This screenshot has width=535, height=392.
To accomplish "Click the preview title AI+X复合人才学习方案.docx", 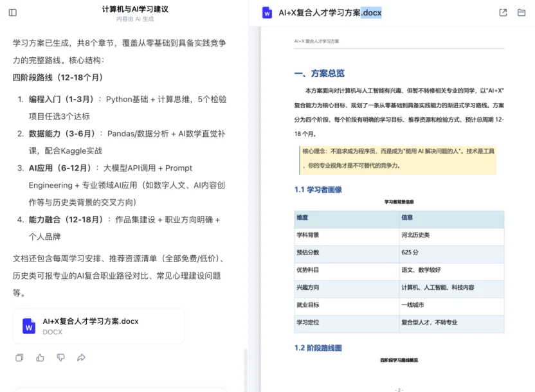I will coord(330,13).
